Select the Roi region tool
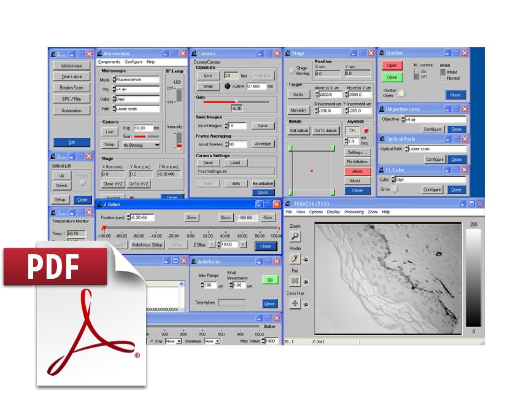 pyautogui.click(x=295, y=281)
